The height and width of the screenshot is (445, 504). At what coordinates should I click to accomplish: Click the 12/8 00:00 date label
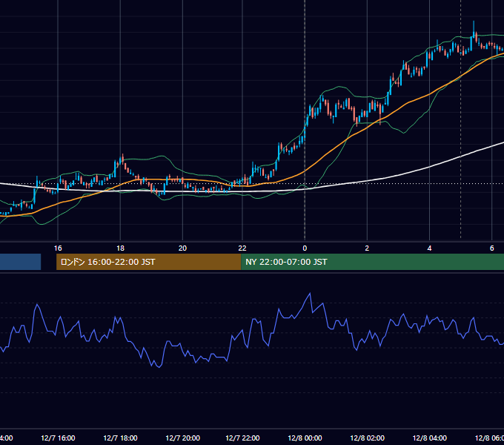pos(305,438)
